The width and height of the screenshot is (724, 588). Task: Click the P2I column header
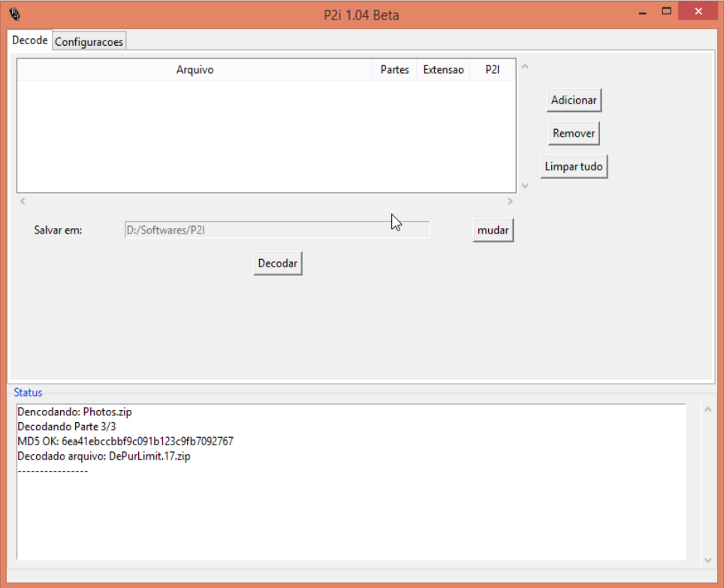point(492,70)
